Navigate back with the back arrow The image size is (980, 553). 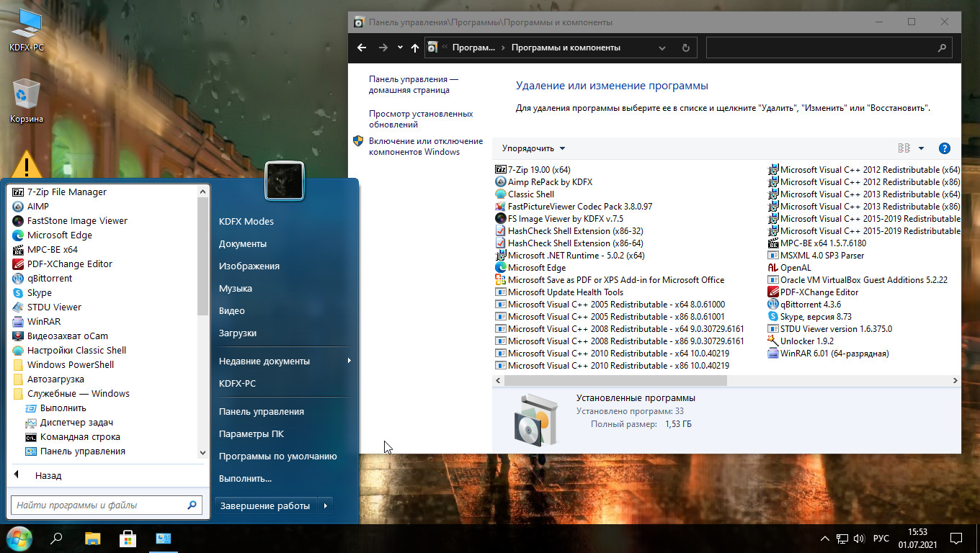coord(362,48)
